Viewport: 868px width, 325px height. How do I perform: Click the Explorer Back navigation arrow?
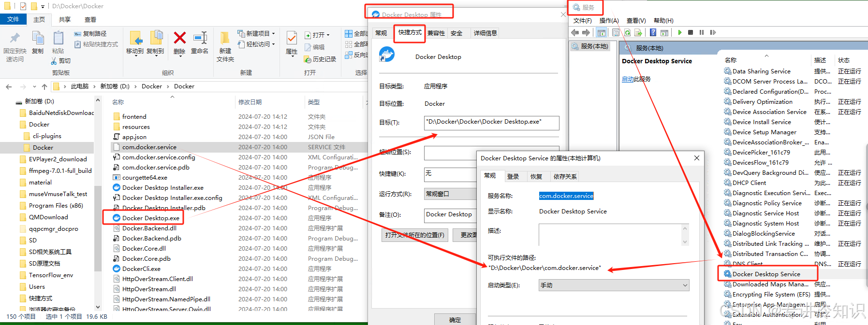9,86
